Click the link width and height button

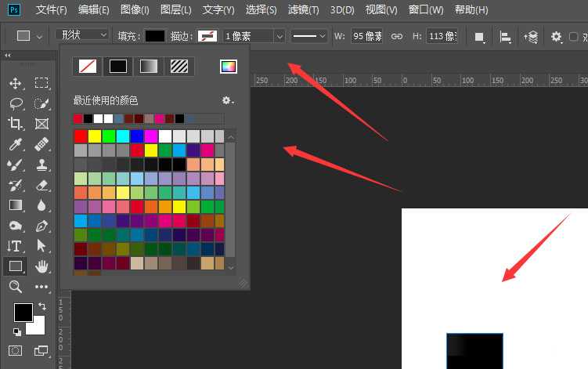[397, 36]
